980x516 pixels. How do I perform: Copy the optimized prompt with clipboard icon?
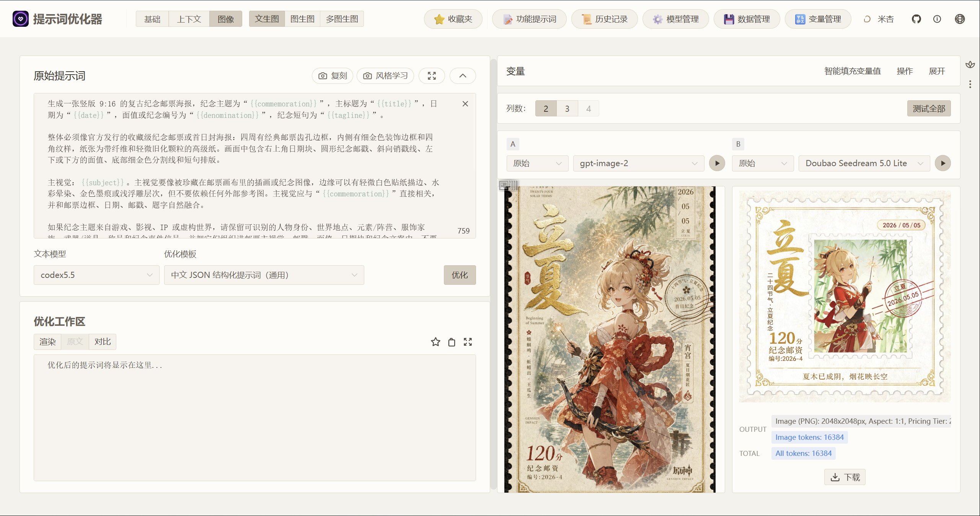coord(452,342)
